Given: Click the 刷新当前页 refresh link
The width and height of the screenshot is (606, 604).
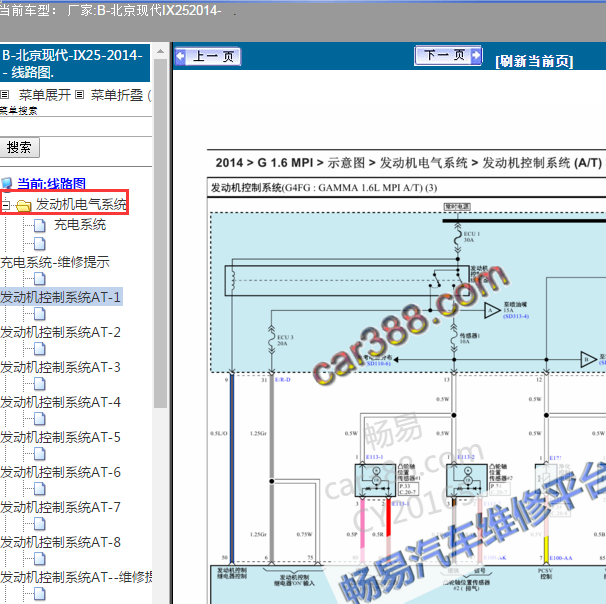Looking at the screenshot, I should 534,61.
